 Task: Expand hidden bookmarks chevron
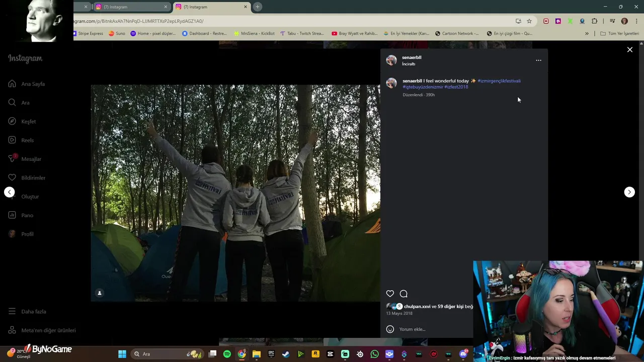587,34
